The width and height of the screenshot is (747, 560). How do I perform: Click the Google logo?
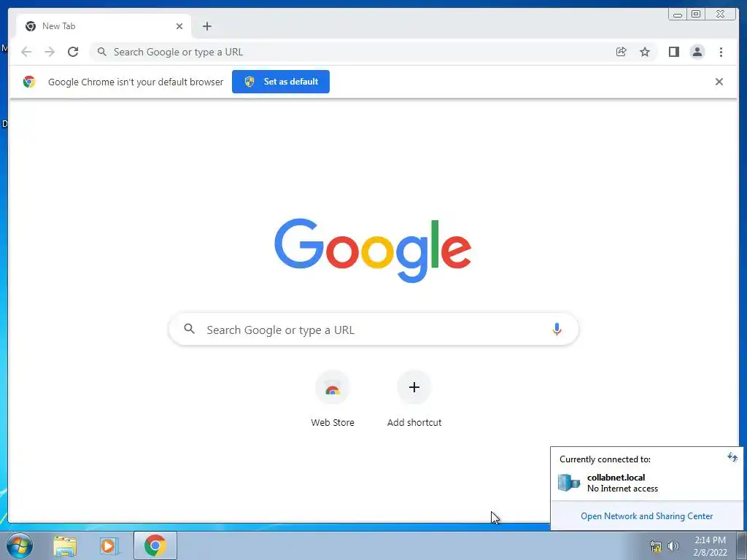click(x=373, y=250)
